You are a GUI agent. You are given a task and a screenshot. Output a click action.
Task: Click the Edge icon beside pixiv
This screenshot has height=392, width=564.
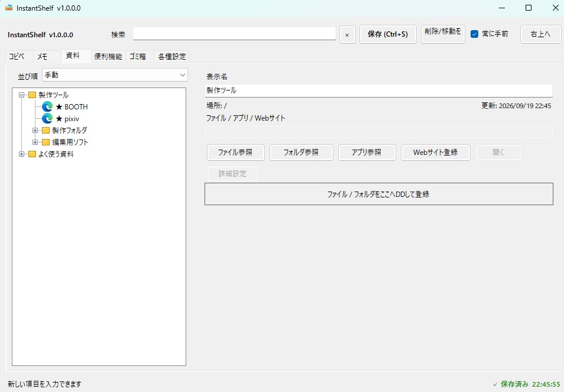[47, 118]
